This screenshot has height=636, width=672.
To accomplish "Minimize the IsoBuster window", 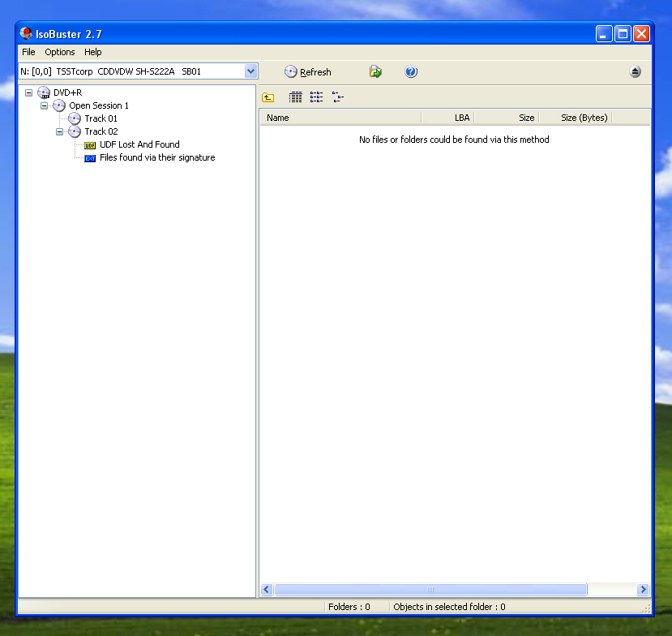I will (603, 33).
